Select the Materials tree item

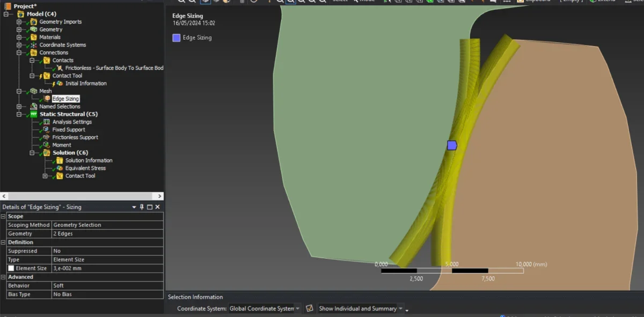(x=49, y=38)
